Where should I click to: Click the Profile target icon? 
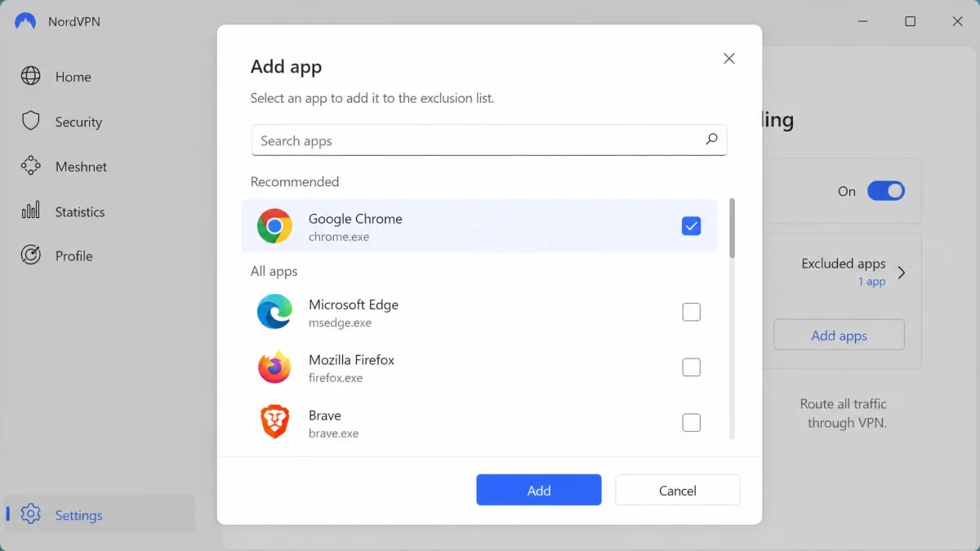(31, 256)
